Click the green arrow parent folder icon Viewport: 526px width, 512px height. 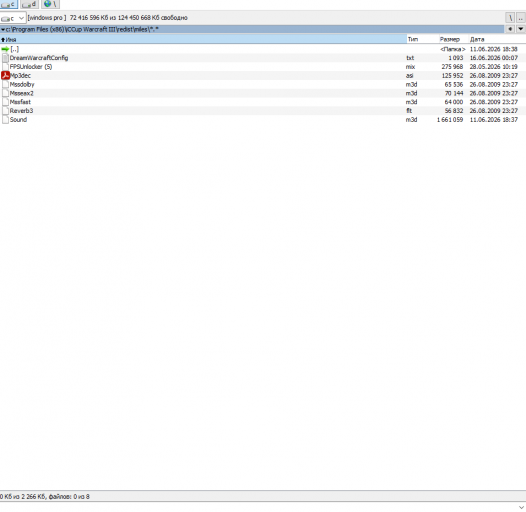(5, 49)
